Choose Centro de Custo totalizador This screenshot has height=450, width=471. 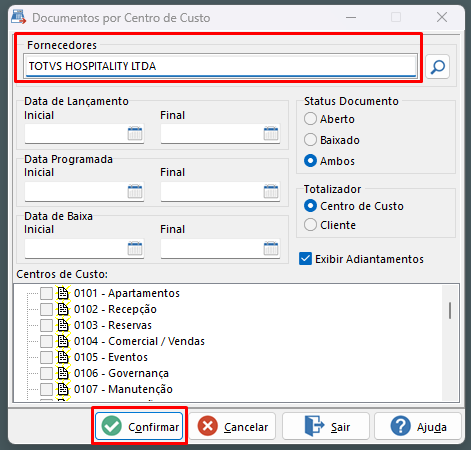tap(310, 206)
